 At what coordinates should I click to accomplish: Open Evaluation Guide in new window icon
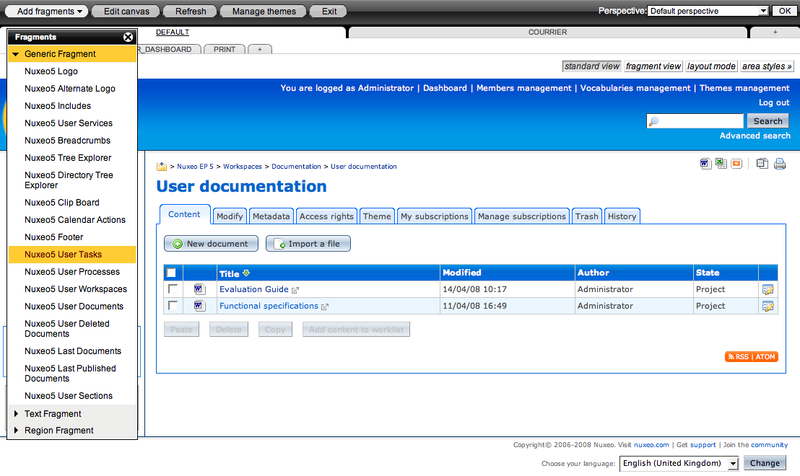click(295, 290)
